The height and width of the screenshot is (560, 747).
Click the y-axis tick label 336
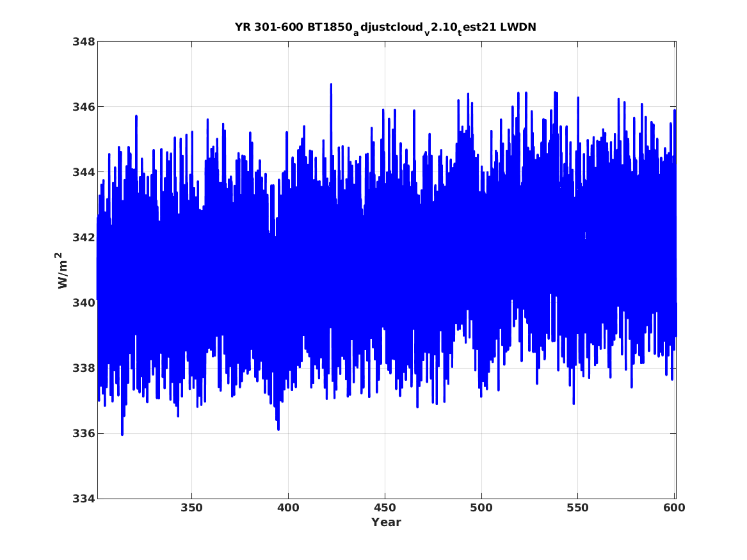(x=83, y=433)
